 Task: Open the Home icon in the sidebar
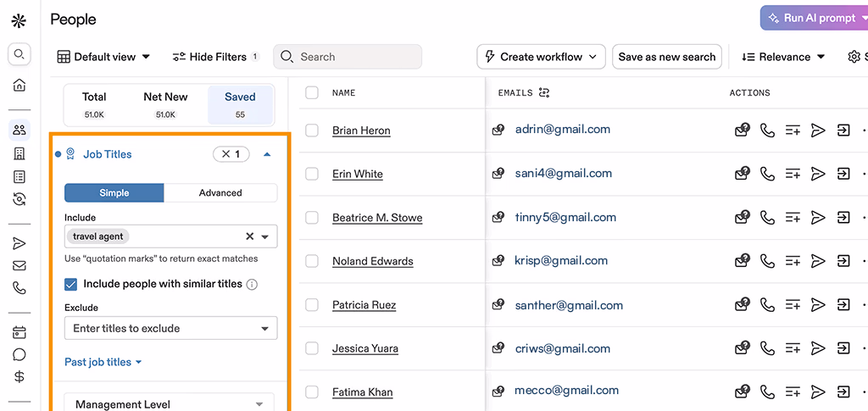coord(19,85)
